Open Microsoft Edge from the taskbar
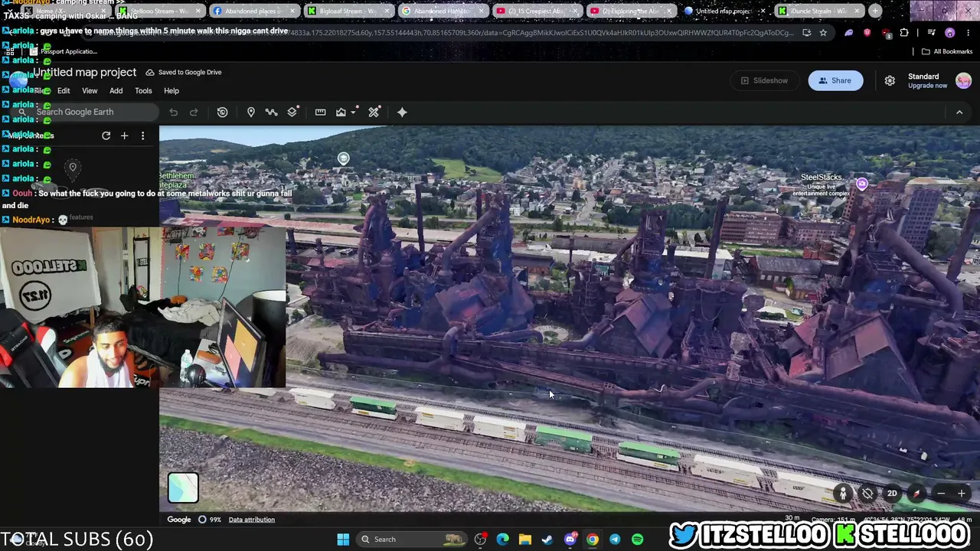Viewport: 980px width, 551px height. click(x=502, y=540)
